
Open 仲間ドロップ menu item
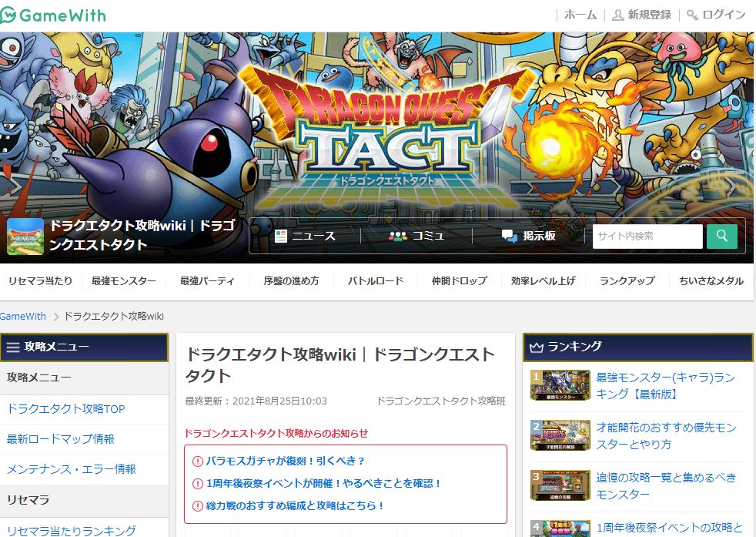click(x=460, y=280)
